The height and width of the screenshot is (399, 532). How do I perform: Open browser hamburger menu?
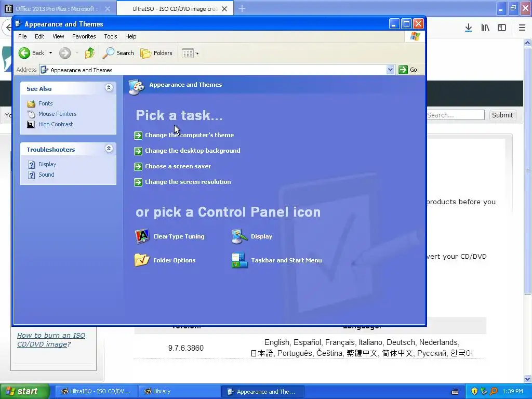(x=522, y=28)
